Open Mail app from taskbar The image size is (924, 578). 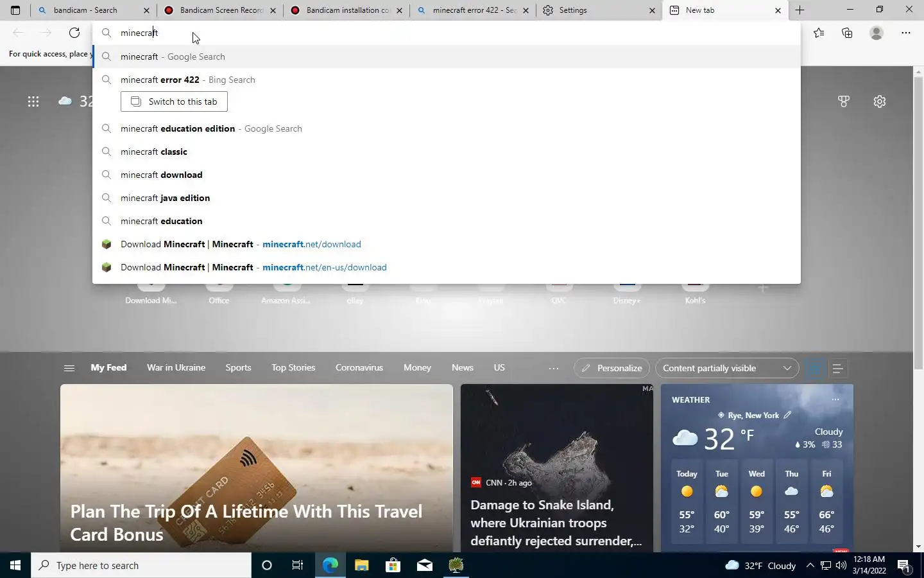425,565
